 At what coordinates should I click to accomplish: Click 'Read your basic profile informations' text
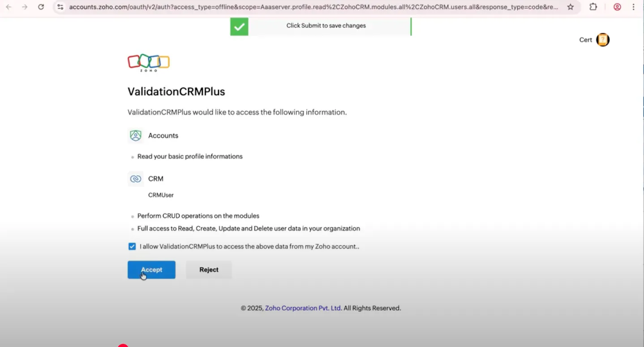tap(190, 156)
